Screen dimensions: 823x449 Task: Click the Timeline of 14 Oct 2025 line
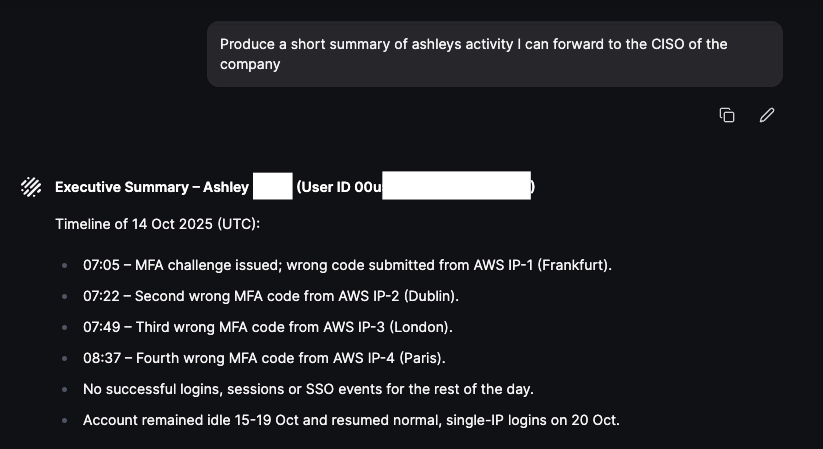tap(157, 223)
